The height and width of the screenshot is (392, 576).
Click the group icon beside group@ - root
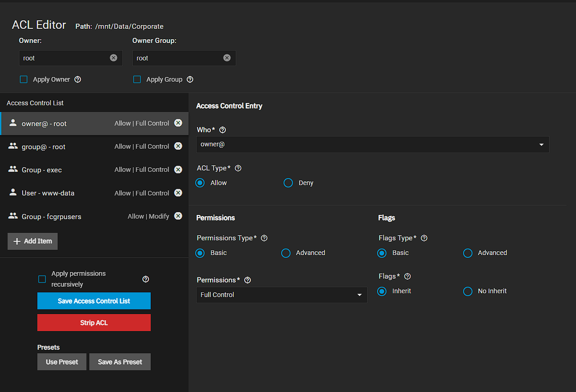(13, 146)
